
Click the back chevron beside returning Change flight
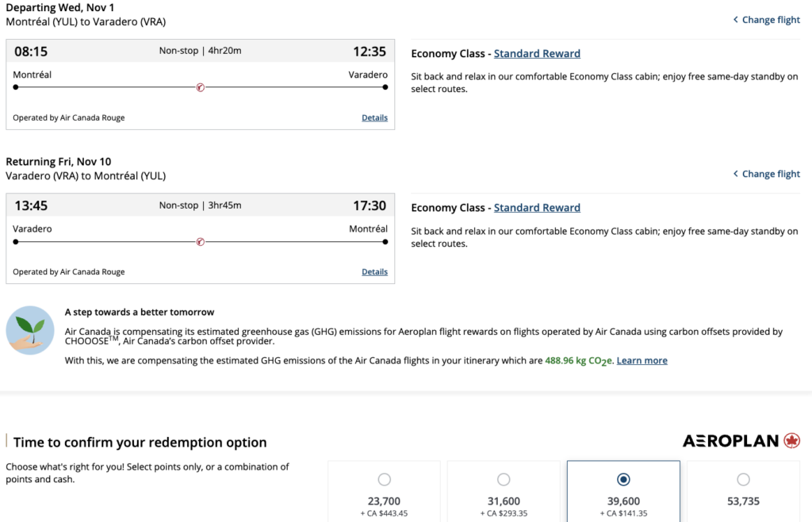[x=735, y=174]
